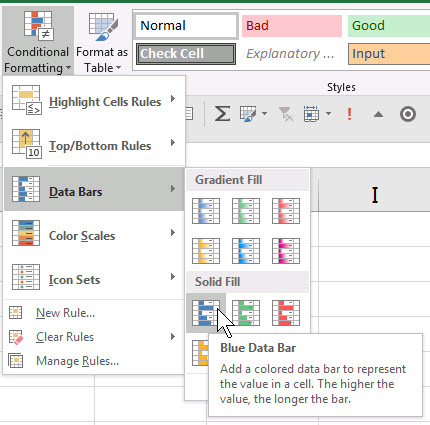
Task: Expand the Icon Sets submenu
Action: point(94,277)
